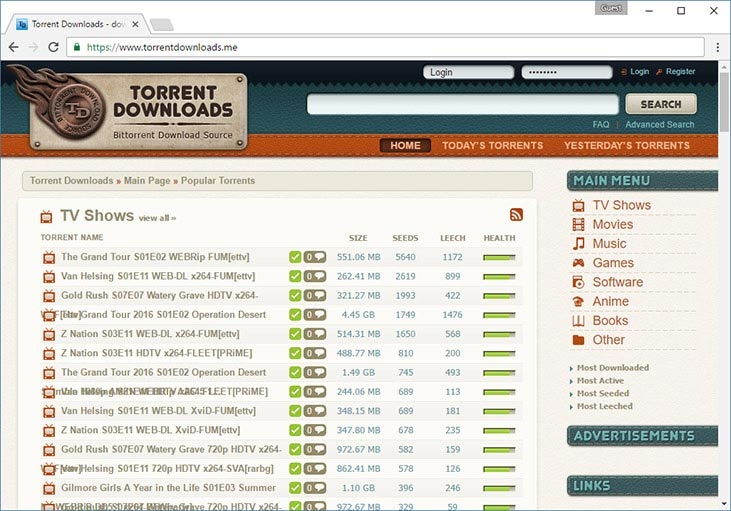Open Most Active link

coord(600,381)
